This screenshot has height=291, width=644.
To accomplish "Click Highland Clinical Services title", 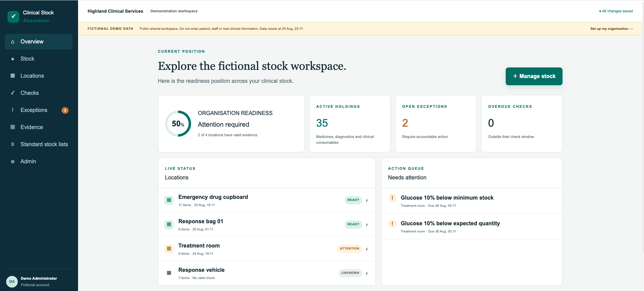I will [115, 11].
